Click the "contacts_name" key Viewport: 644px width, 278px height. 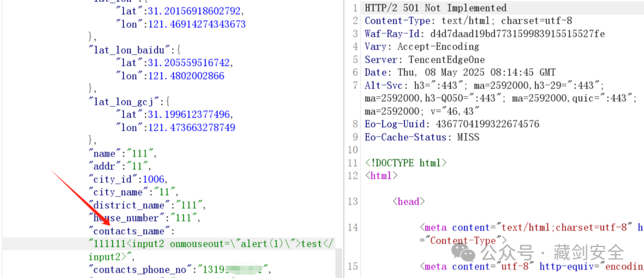pyautogui.click(x=129, y=231)
